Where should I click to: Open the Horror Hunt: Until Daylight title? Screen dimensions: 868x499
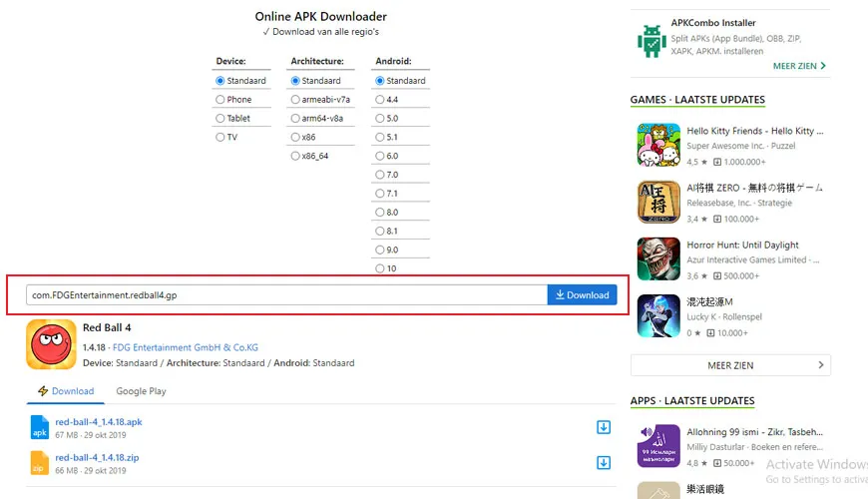[x=742, y=245]
